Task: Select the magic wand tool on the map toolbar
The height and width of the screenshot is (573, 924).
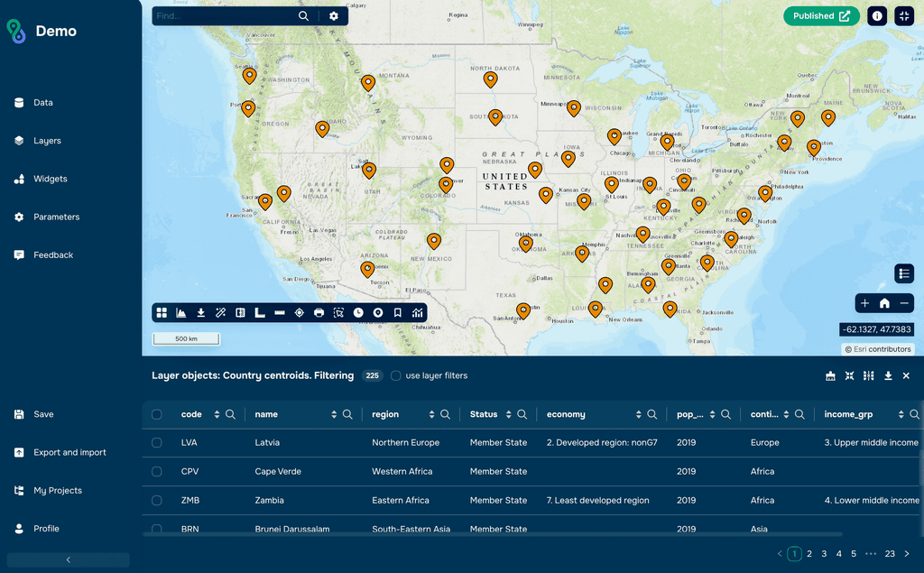Action: click(221, 312)
